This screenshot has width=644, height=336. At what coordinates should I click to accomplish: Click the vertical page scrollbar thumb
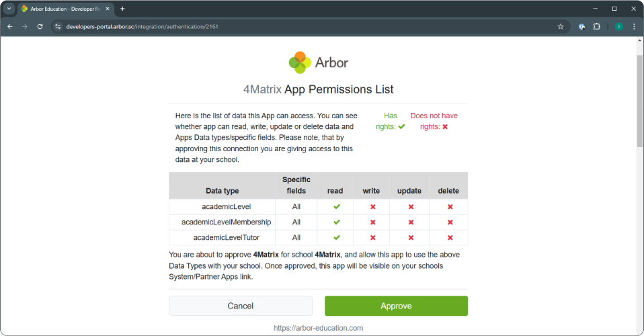pos(639,101)
